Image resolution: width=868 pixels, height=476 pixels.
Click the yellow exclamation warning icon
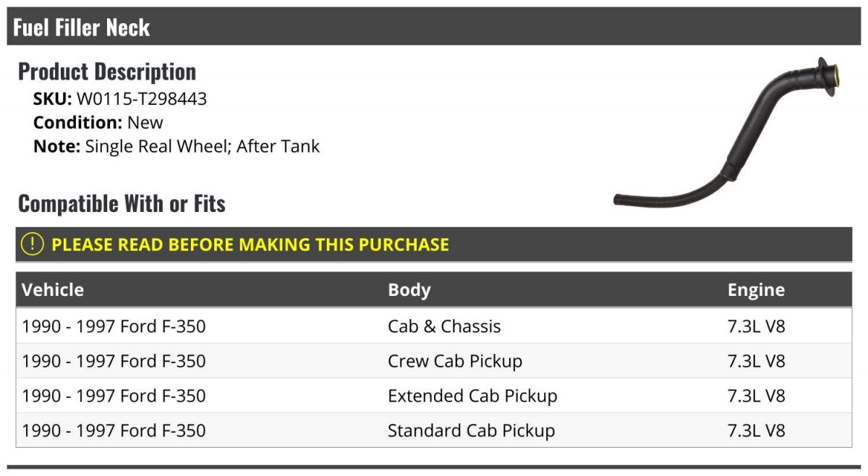click(33, 244)
